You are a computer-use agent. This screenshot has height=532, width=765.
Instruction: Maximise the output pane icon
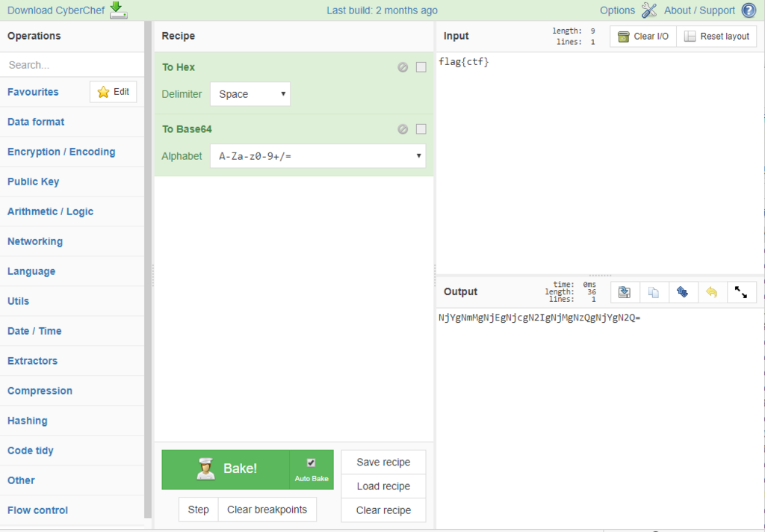pyautogui.click(x=741, y=292)
